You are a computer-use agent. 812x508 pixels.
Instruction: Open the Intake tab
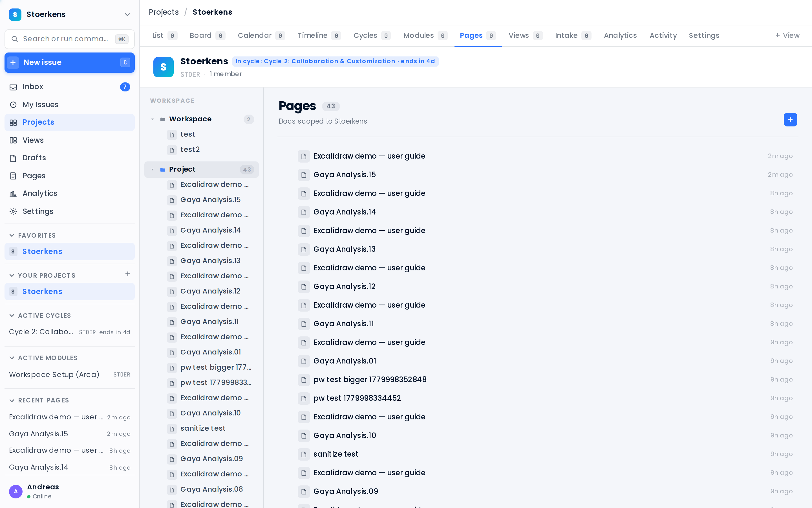tap(573, 36)
